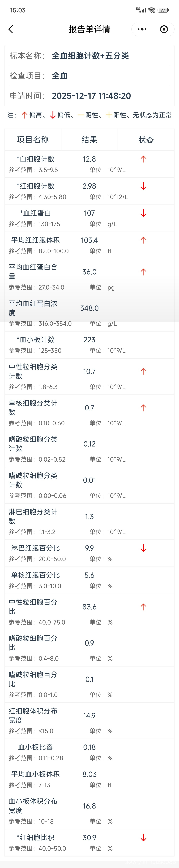Viewport: 179px width, 868px height.
Task: Open the three-dot more menu
Action: 142,29
